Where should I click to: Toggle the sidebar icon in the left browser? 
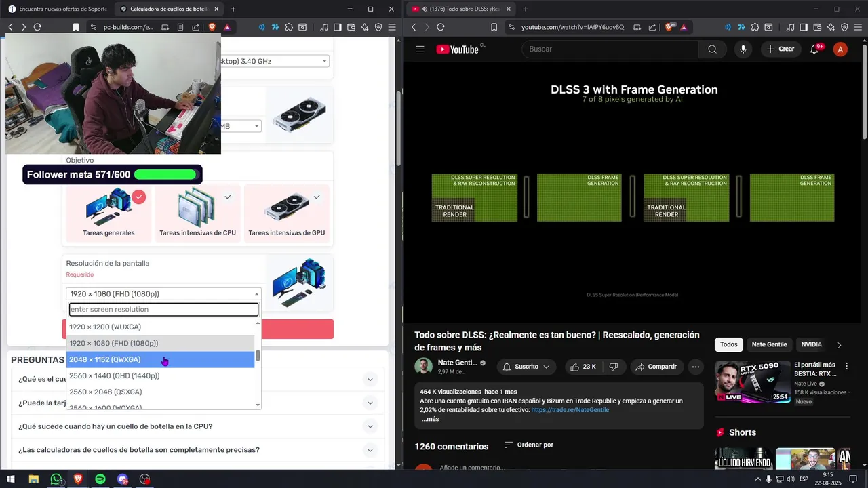pos(338,27)
